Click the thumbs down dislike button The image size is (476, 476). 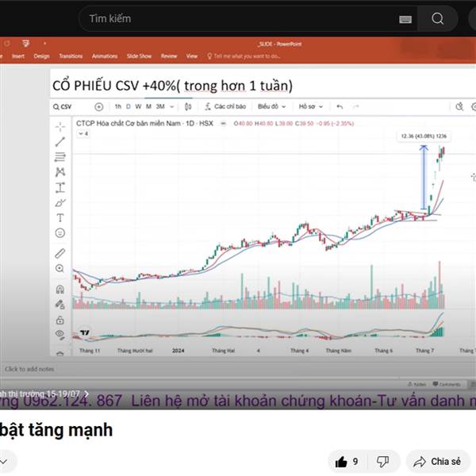[x=383, y=462]
